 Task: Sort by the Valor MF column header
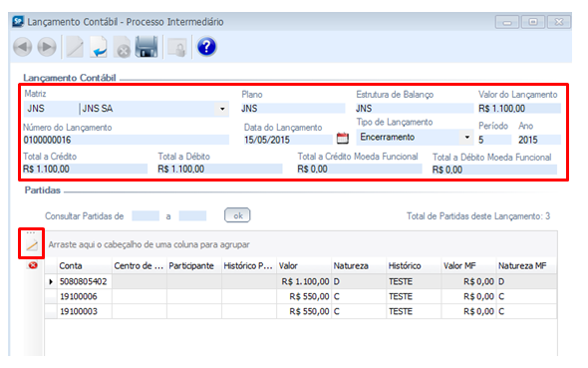pos(468,265)
